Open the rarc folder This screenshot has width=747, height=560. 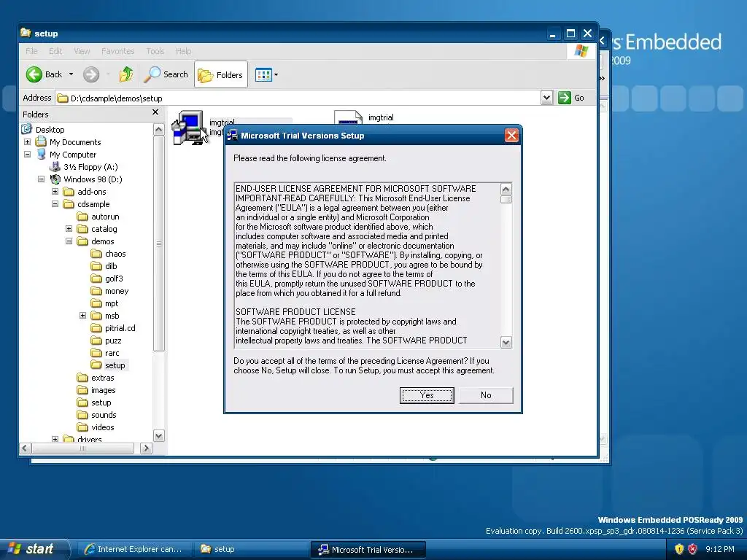(112, 352)
